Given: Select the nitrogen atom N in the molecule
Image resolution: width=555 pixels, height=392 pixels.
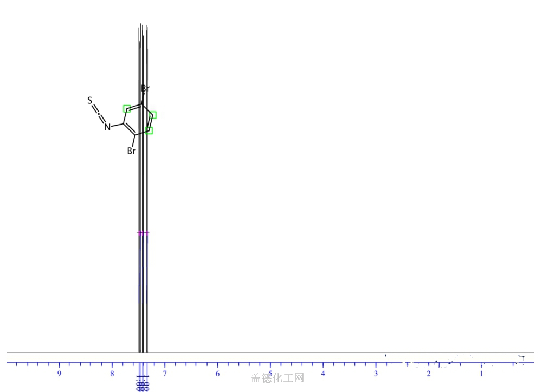Looking at the screenshot, I should pyautogui.click(x=107, y=127).
